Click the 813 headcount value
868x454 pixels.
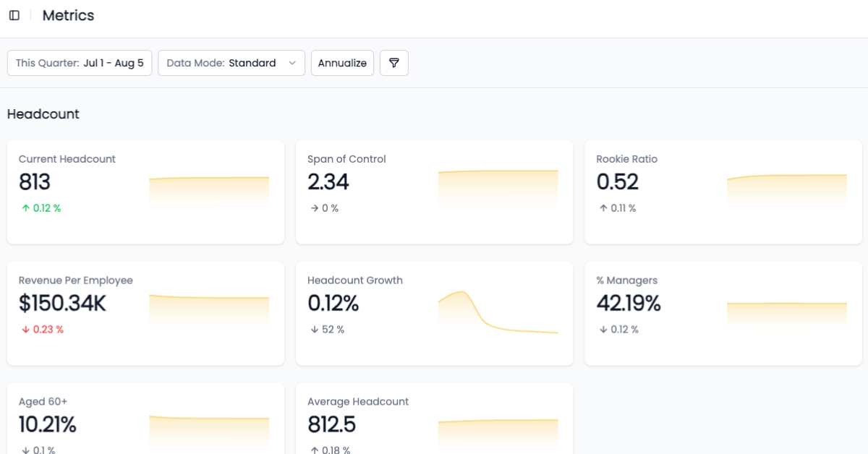pyautogui.click(x=35, y=182)
